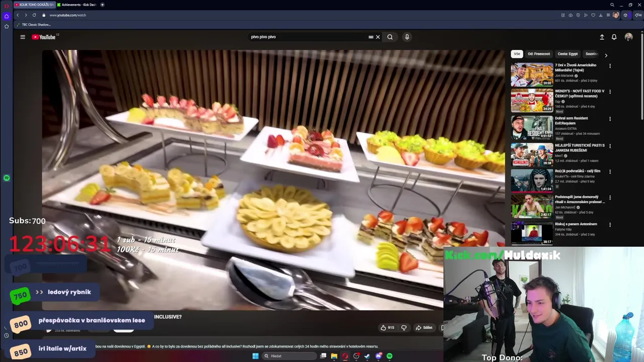
Task: Open Opera menu logo in sidebar
Action: point(7,6)
